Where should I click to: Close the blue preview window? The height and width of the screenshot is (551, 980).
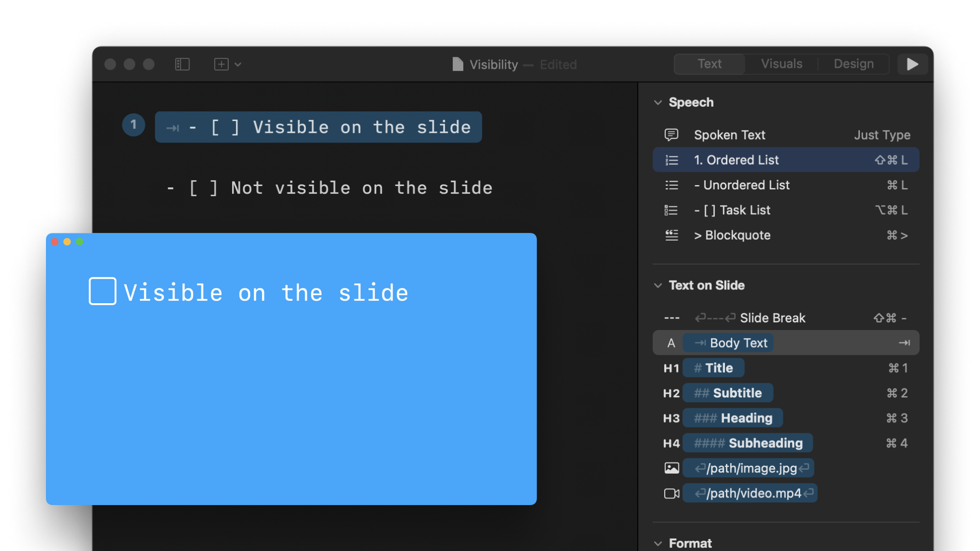[x=55, y=242]
